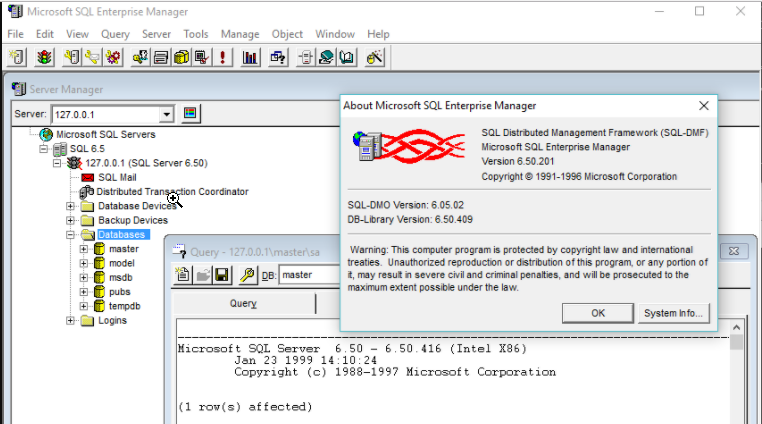The image size is (762, 424).
Task: Click the New Query icon in Query window
Action: [183, 275]
